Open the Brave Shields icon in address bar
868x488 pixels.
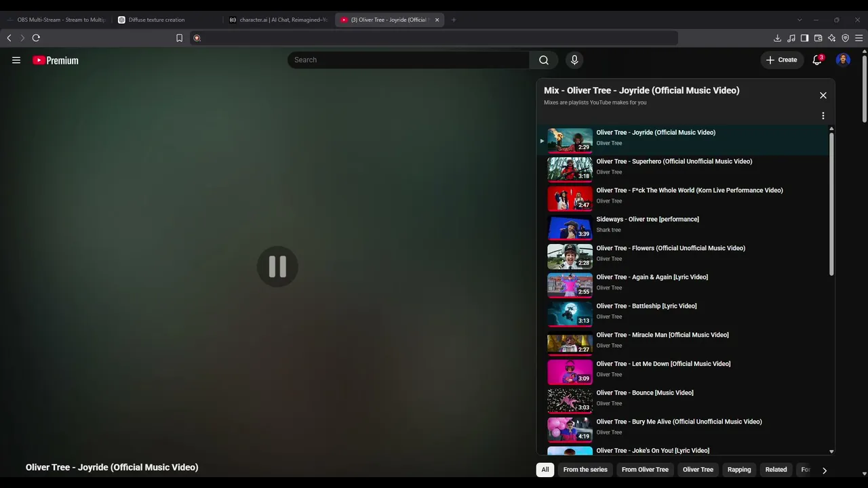click(197, 38)
